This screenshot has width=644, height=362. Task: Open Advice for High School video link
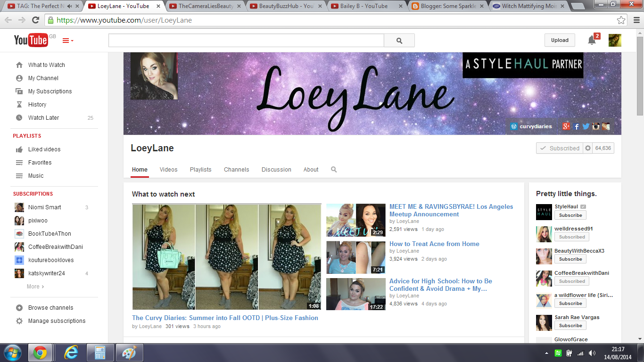(441, 285)
